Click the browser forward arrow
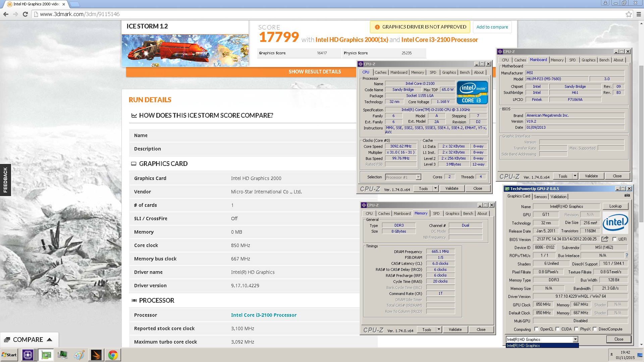Image resolution: width=644 pixels, height=362 pixels. tap(15, 14)
